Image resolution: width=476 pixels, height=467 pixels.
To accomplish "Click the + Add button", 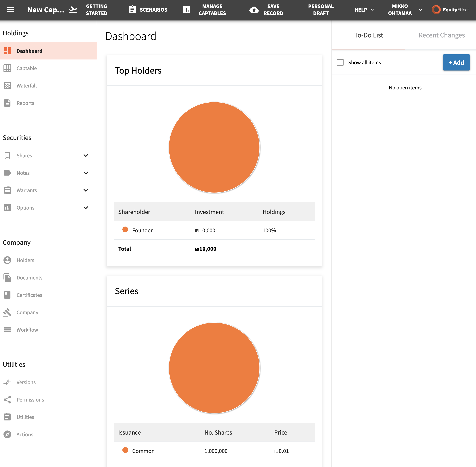I will coord(456,62).
